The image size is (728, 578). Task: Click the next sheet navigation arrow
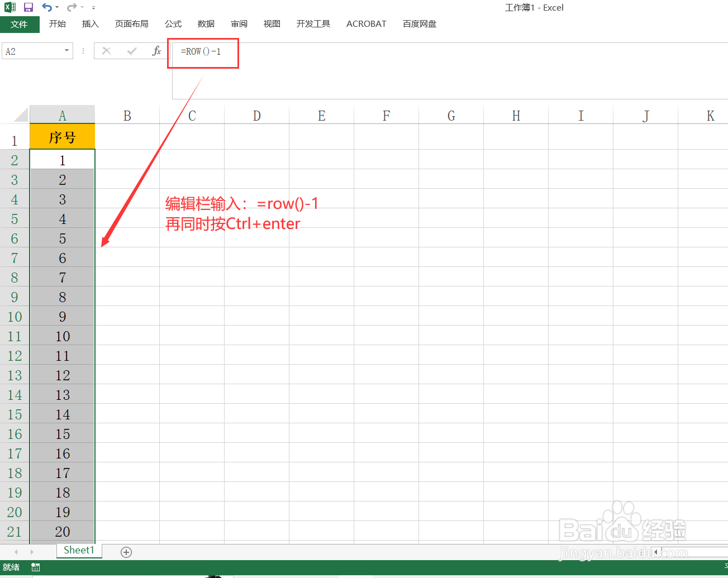(x=32, y=552)
